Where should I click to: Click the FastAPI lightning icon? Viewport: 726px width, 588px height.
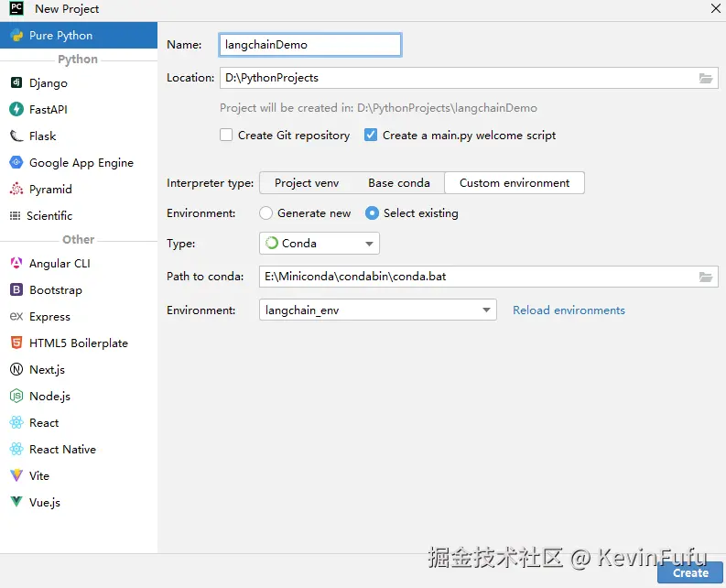point(16,109)
